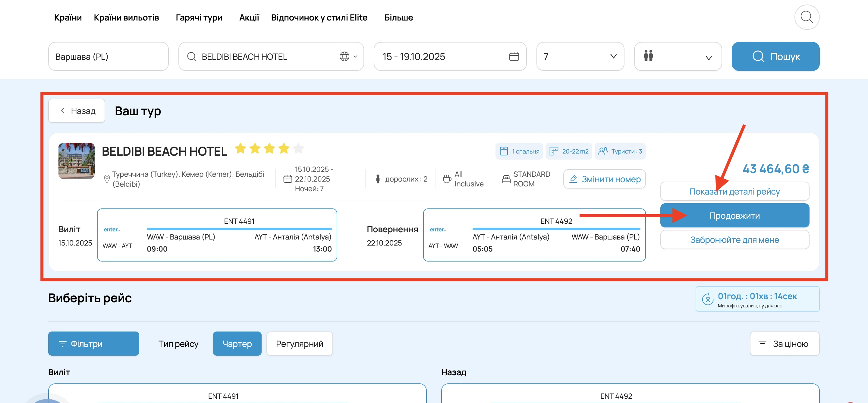Click the back chevron in Назад button
The image size is (868, 403).
(x=63, y=111)
